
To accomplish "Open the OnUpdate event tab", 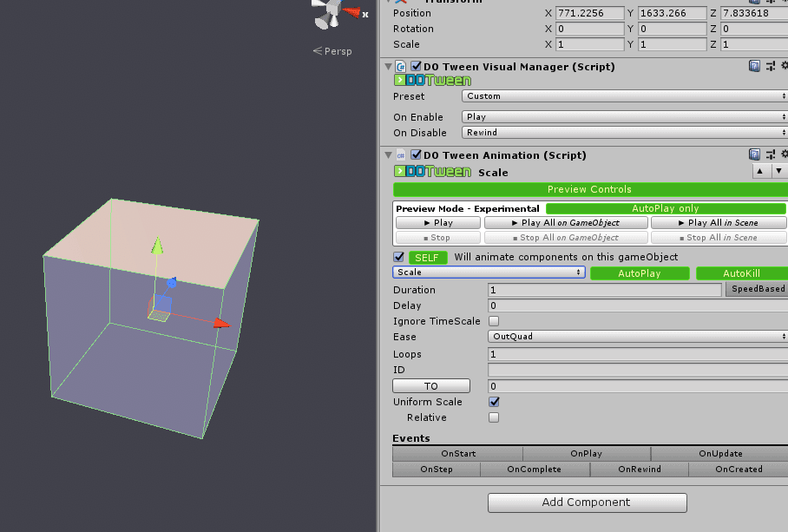I will pos(719,454).
